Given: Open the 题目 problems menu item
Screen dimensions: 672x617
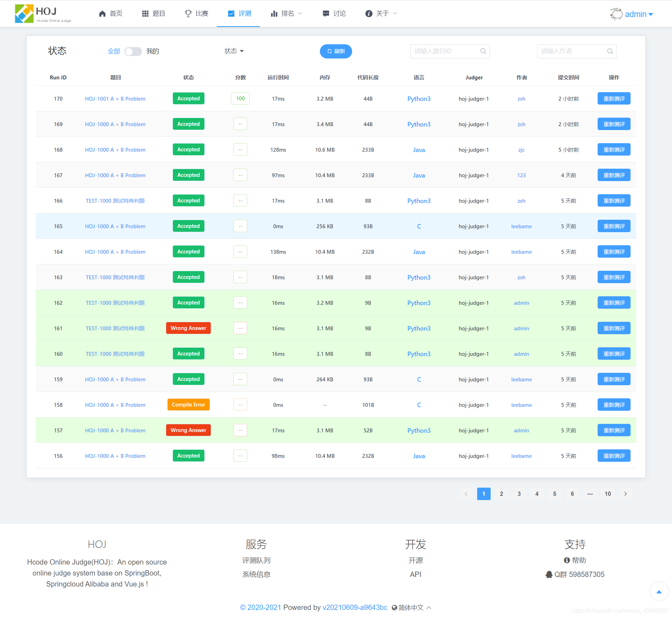Looking at the screenshot, I should point(153,13).
